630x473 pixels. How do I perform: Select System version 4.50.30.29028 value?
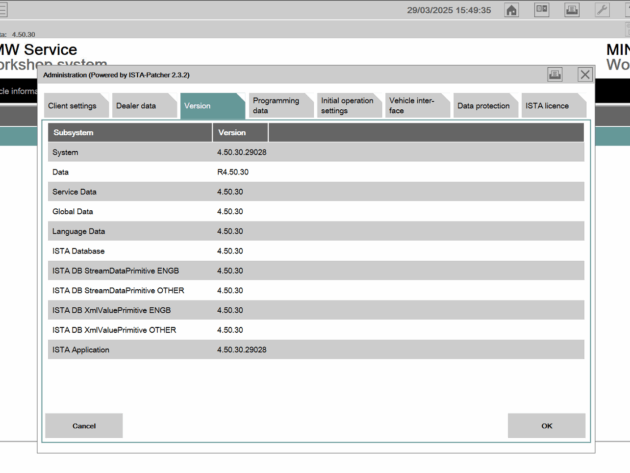click(242, 152)
